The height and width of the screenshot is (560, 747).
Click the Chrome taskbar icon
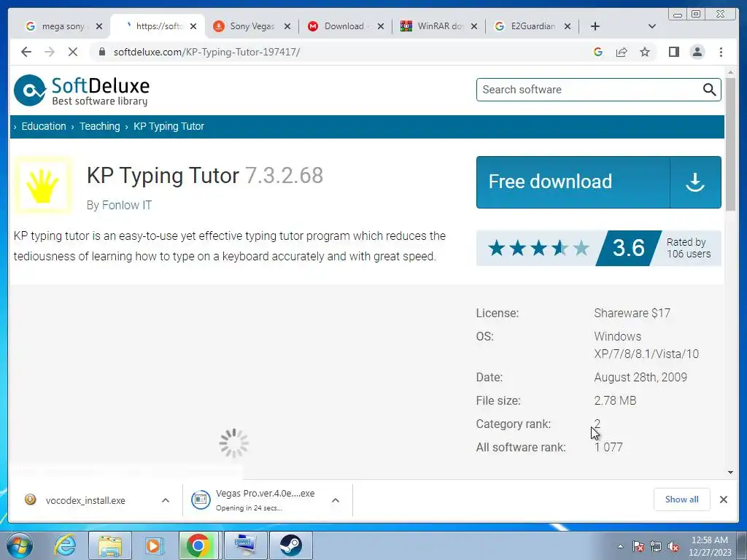coord(198,545)
